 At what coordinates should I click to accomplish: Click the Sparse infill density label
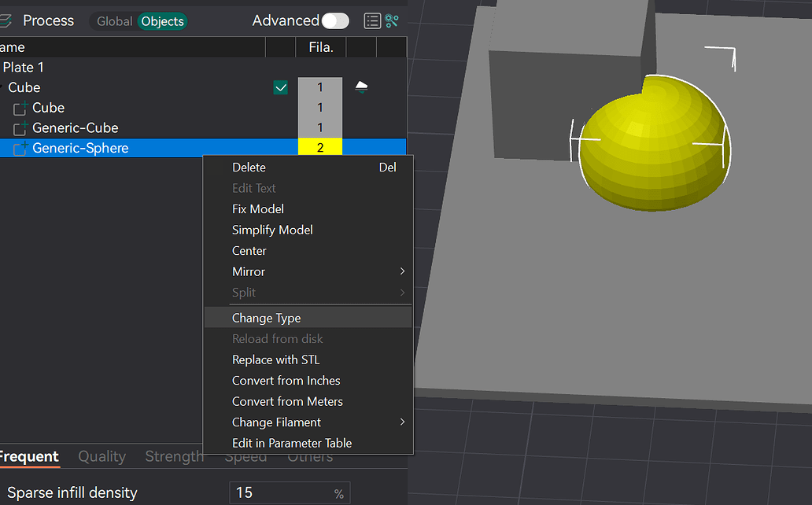(72, 492)
